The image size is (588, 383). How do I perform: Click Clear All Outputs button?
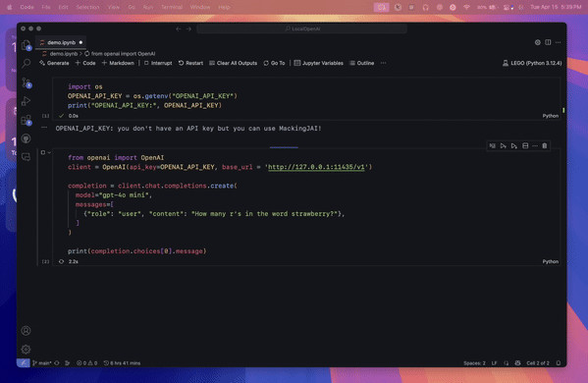pyautogui.click(x=233, y=63)
